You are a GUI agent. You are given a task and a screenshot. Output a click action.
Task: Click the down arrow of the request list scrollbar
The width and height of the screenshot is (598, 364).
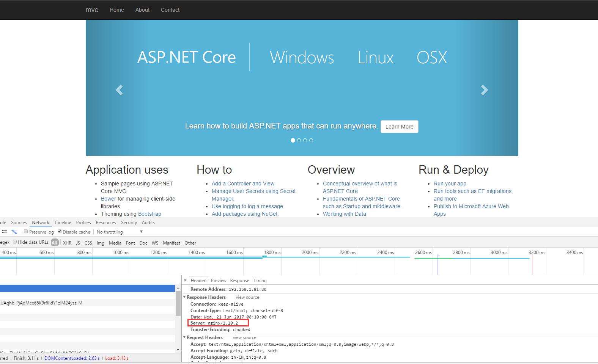(x=178, y=350)
